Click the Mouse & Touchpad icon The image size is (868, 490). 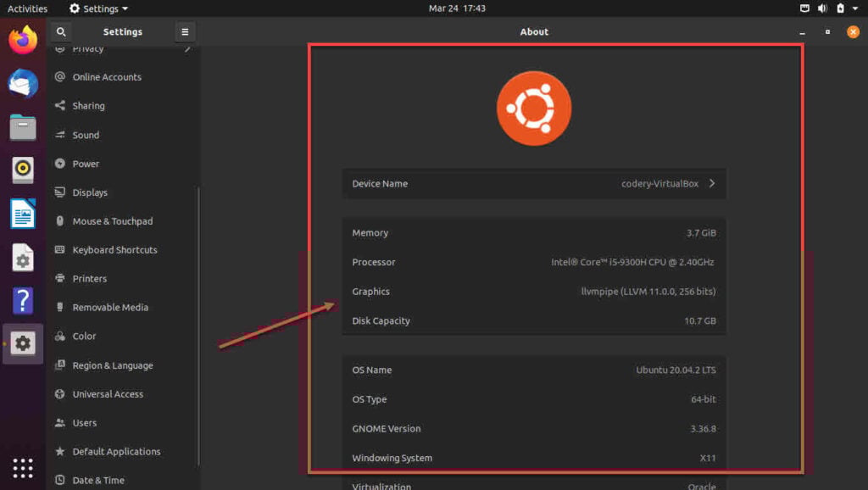(x=60, y=221)
